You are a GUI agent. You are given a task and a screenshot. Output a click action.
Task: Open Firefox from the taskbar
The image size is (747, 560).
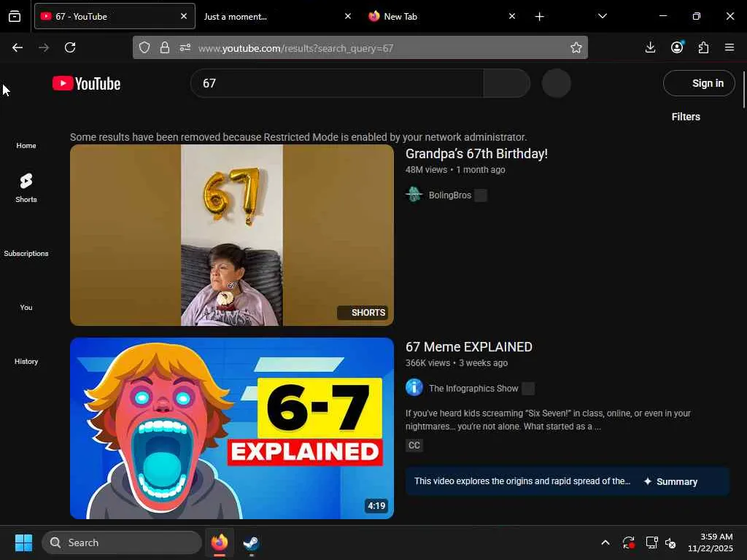(220, 542)
